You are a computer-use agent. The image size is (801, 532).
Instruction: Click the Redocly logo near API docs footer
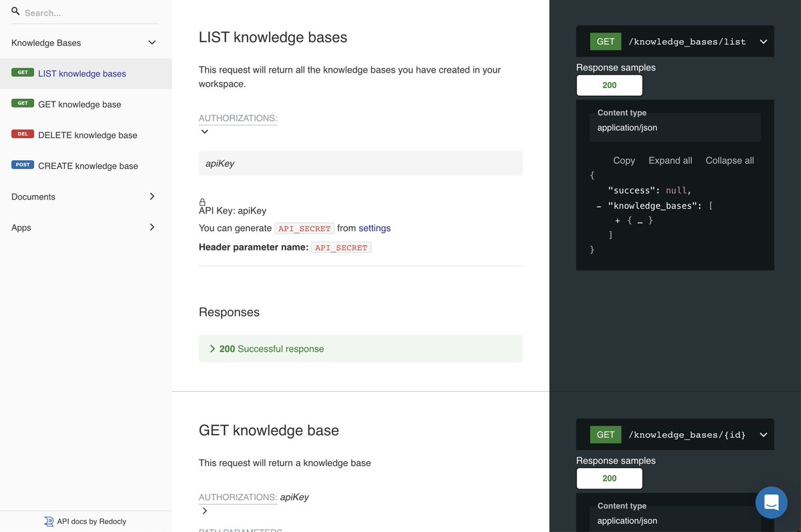tap(47, 521)
